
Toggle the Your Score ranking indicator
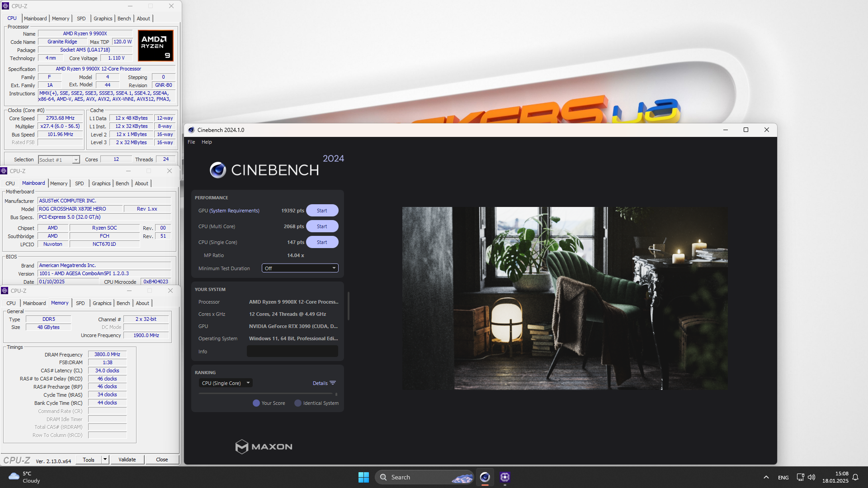(256, 403)
